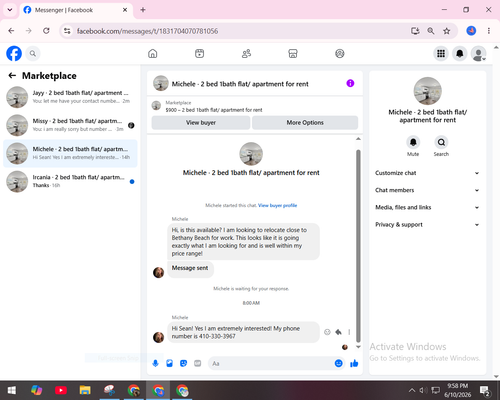Open the Groups icon in top navigation
500x400 pixels.
340,53
